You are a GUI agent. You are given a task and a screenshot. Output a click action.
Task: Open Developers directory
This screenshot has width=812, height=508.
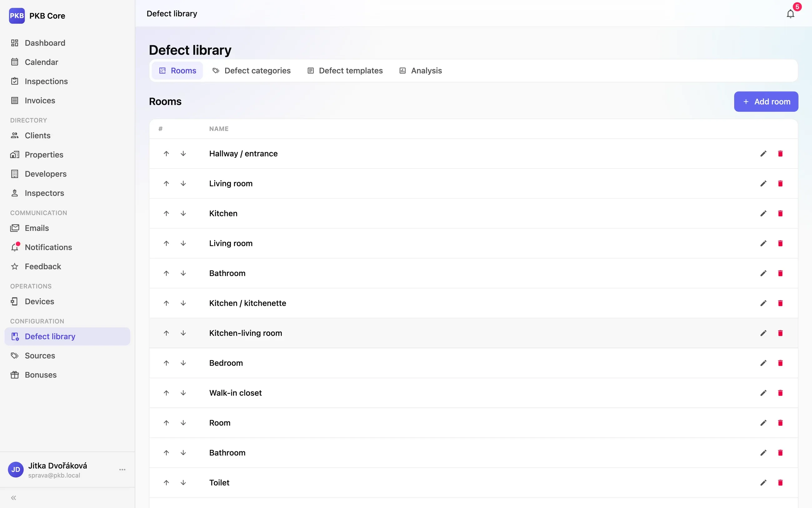coord(67,174)
